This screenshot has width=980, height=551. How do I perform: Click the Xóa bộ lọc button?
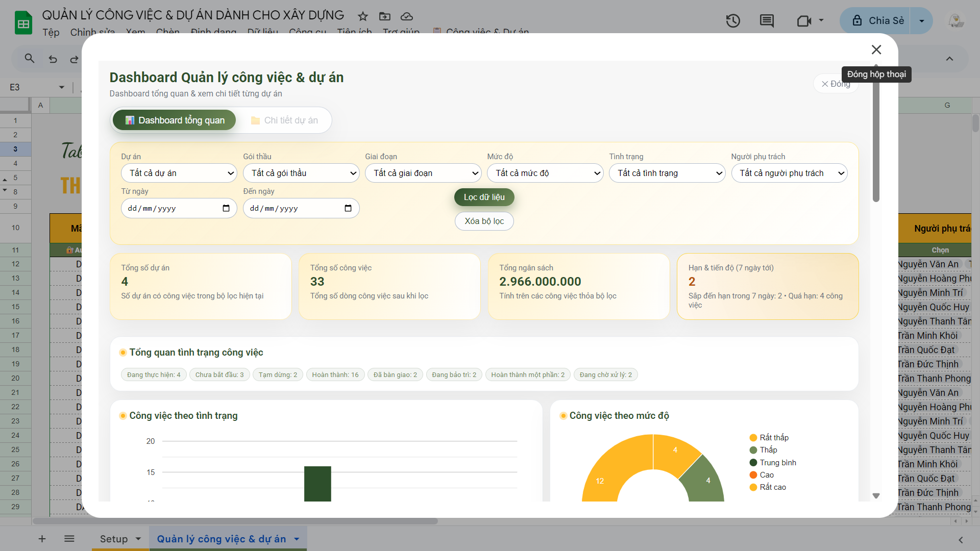484,221
